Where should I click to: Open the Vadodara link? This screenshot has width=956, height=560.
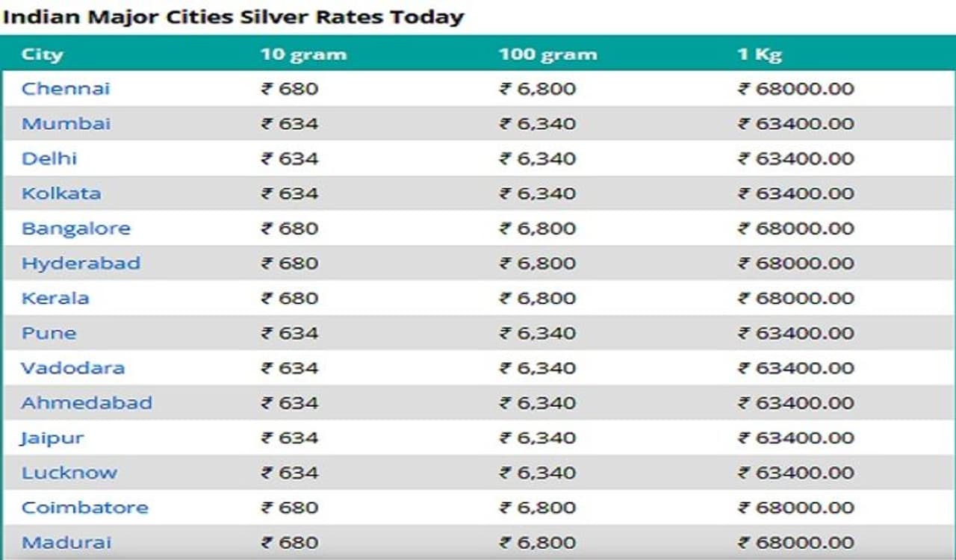pos(72,368)
